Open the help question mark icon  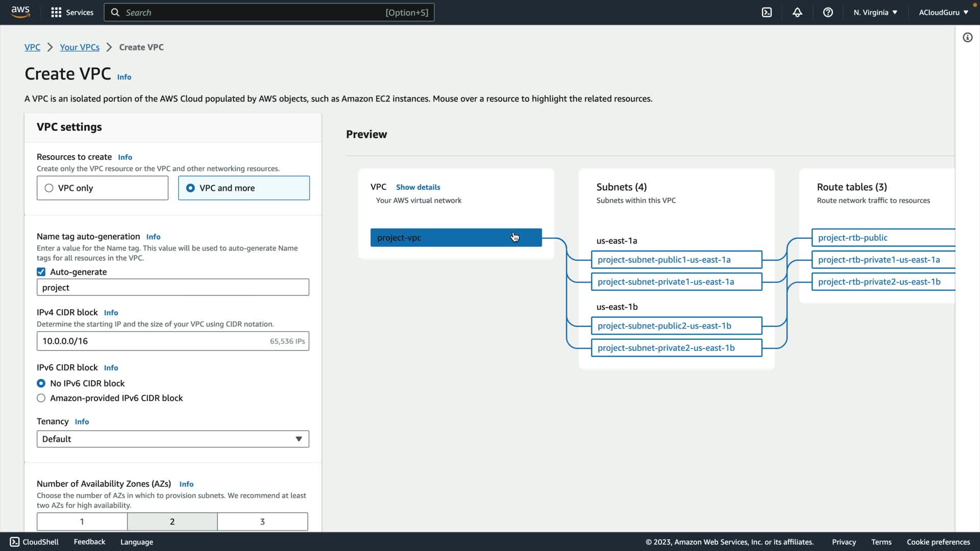click(x=828, y=12)
